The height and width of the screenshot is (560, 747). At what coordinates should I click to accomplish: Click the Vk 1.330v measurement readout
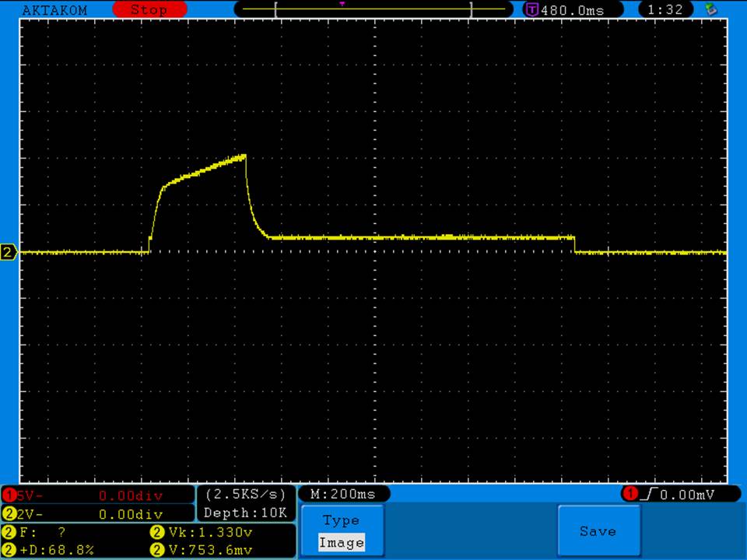click(x=201, y=533)
